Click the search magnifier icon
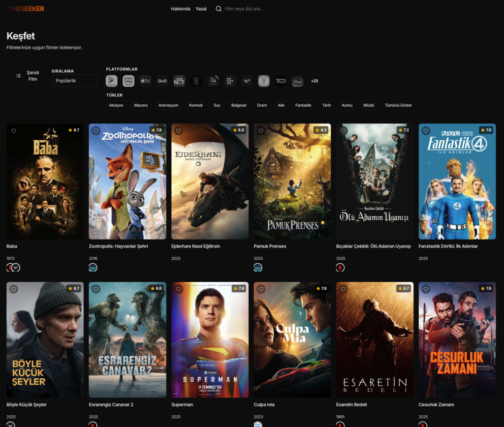 219,9
